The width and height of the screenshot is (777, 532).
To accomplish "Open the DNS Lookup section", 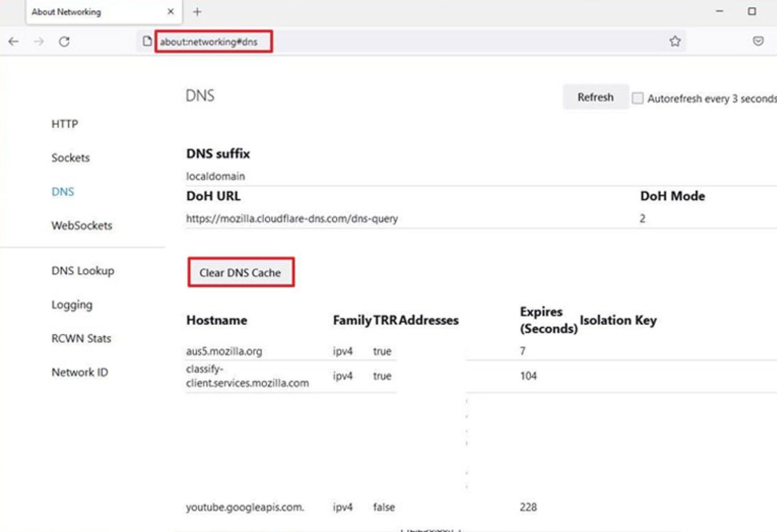I will click(x=82, y=271).
